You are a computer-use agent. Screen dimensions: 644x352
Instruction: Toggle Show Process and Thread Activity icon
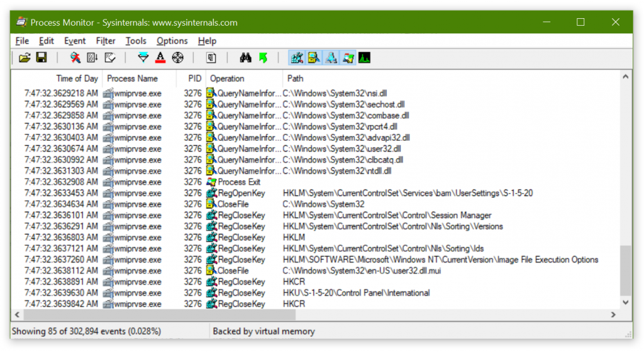[348, 58]
